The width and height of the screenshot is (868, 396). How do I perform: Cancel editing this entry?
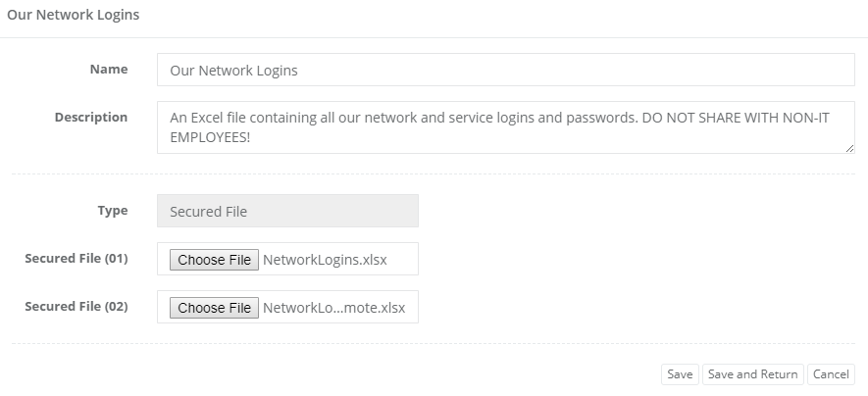831,374
